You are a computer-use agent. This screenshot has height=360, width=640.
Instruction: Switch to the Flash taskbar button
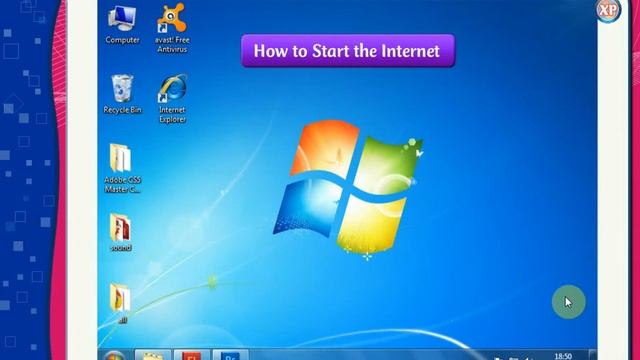[x=191, y=355]
